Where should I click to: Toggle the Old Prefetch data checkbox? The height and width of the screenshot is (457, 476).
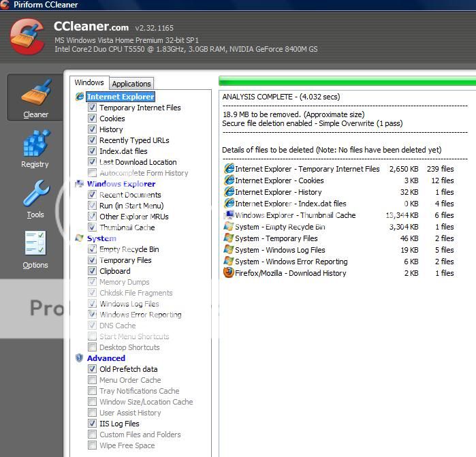[92, 369]
